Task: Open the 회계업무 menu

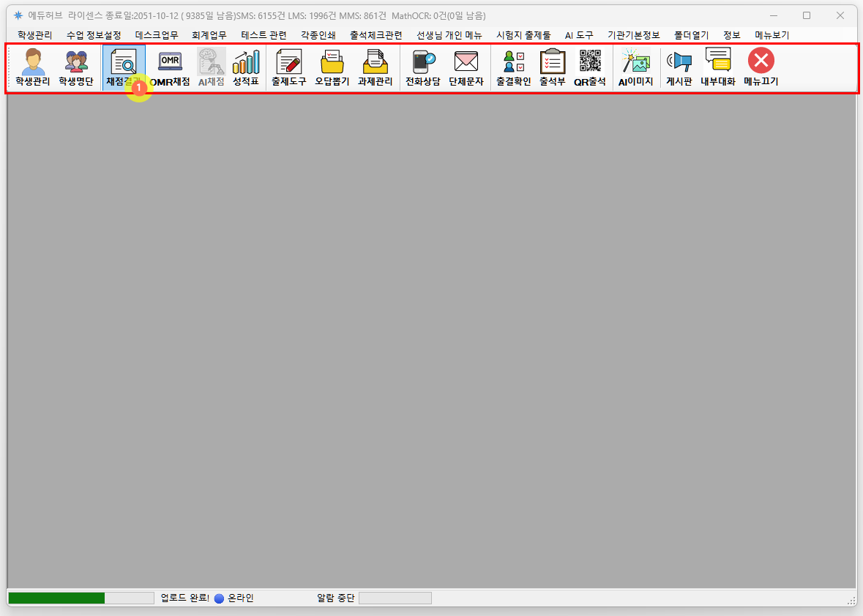Action: (209, 35)
